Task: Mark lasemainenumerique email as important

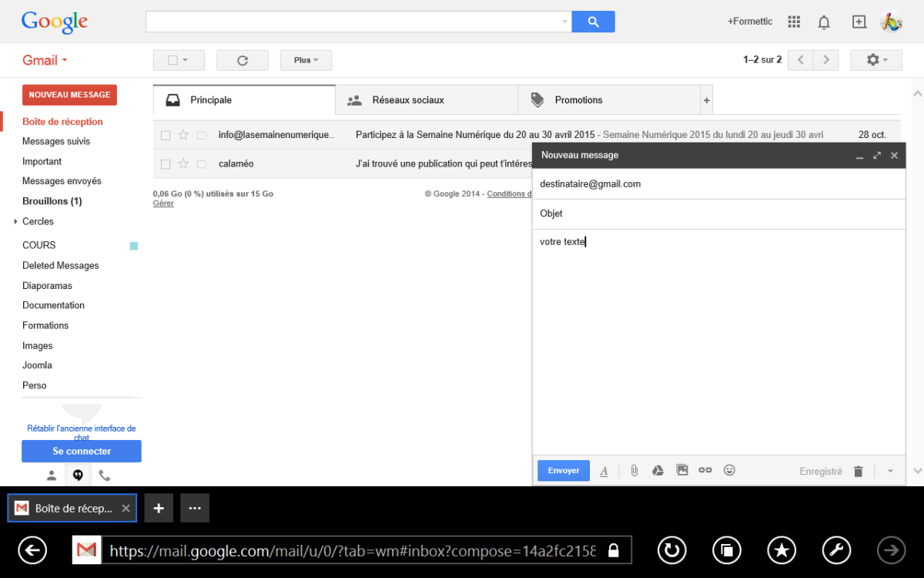Action: [x=202, y=135]
